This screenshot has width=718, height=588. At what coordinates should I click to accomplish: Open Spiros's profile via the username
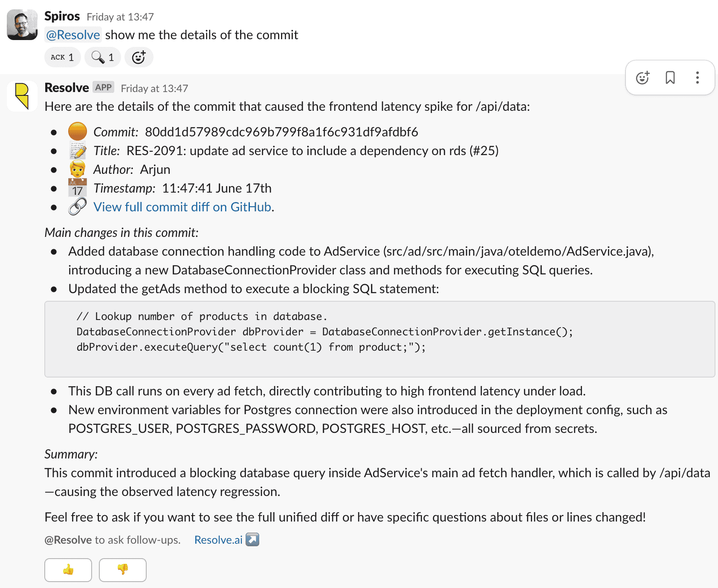pos(62,16)
